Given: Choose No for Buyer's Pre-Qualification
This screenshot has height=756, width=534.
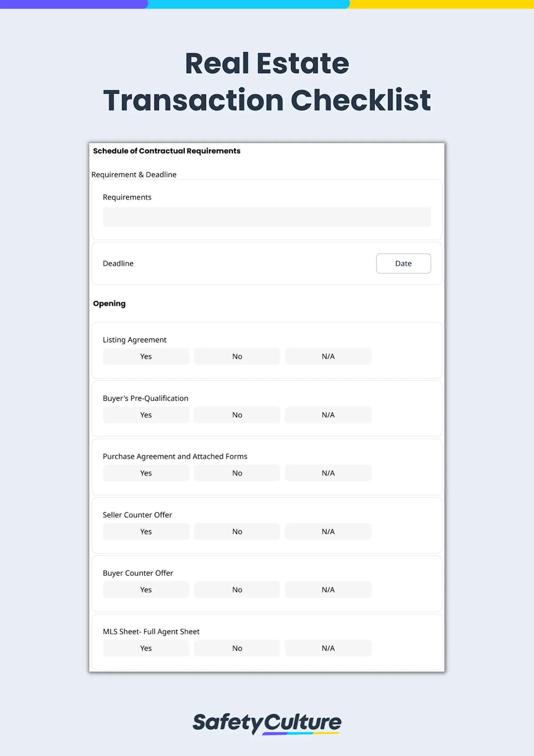Looking at the screenshot, I should click(237, 415).
